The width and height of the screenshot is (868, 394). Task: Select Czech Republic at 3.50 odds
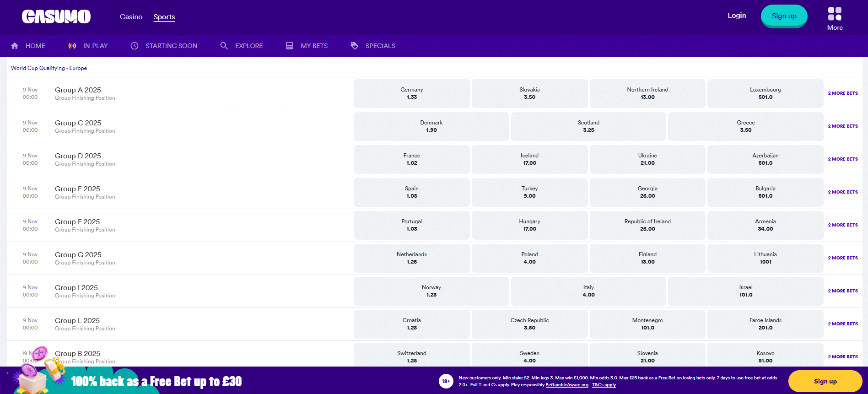(529, 324)
